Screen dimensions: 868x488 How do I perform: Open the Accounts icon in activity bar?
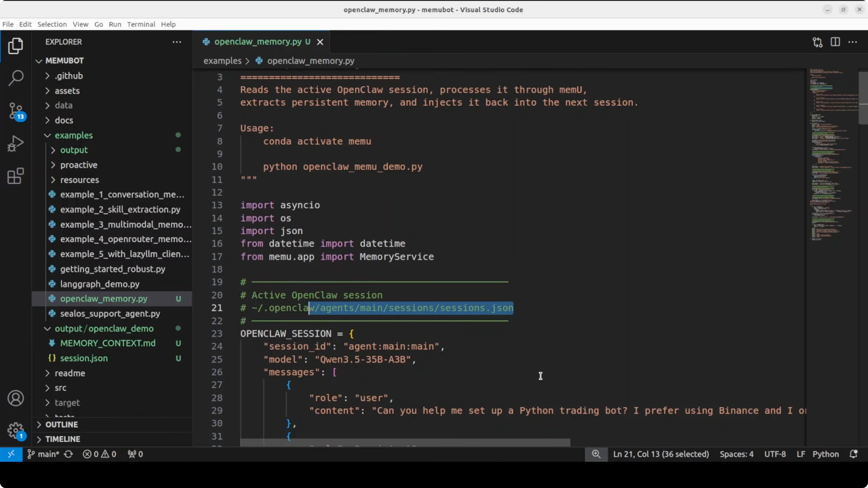pyautogui.click(x=15, y=398)
